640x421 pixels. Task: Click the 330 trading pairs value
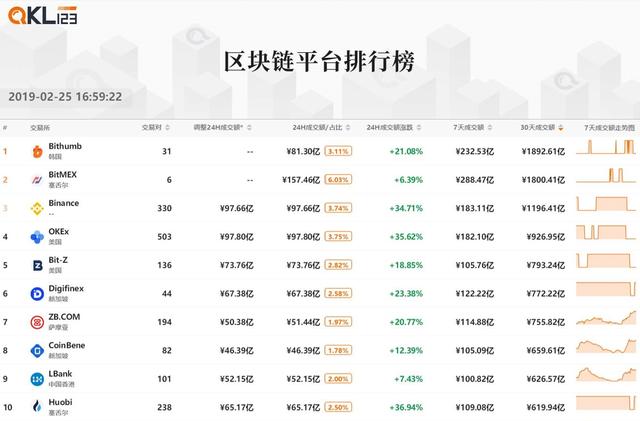pyautogui.click(x=164, y=208)
